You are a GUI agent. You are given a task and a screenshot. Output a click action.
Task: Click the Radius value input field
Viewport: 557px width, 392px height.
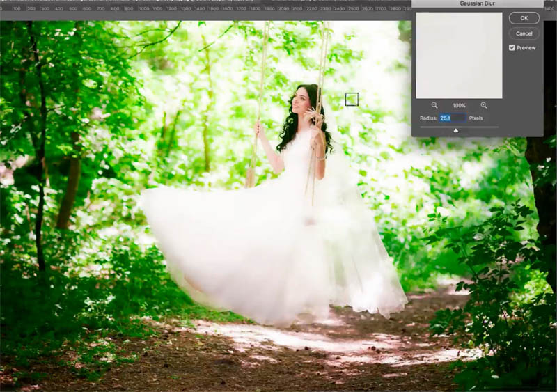coord(451,118)
